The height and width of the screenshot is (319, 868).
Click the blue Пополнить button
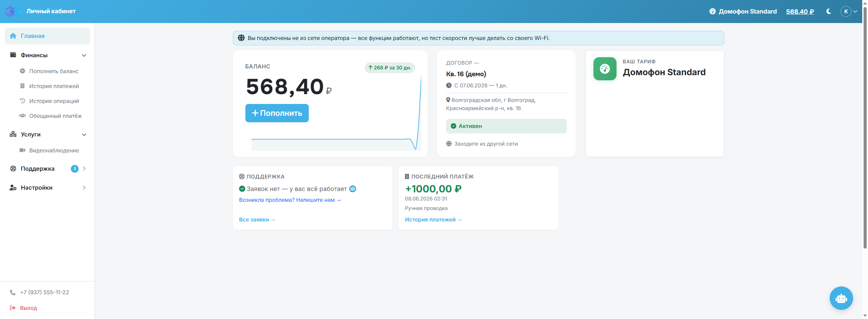tap(277, 113)
